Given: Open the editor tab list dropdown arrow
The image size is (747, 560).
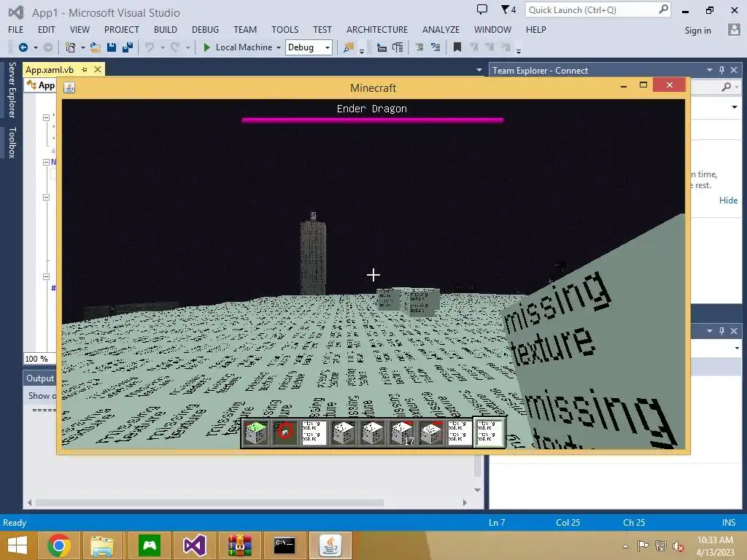Looking at the screenshot, I should [x=479, y=70].
